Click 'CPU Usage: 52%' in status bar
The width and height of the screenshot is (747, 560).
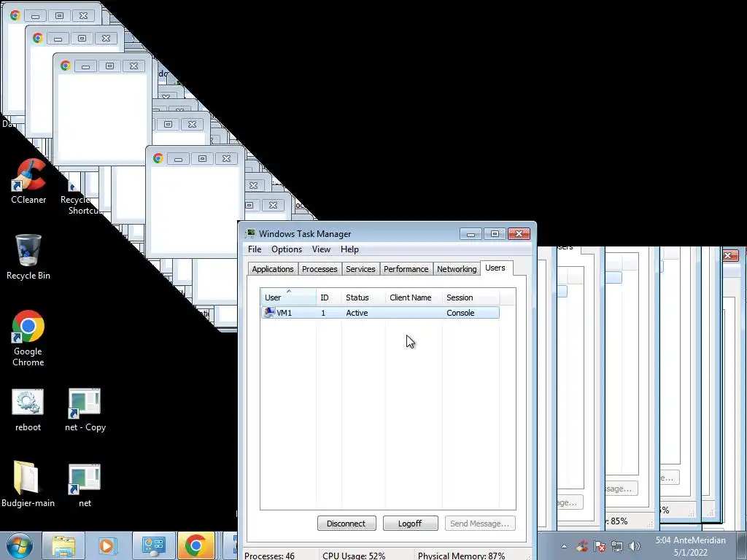354,556
